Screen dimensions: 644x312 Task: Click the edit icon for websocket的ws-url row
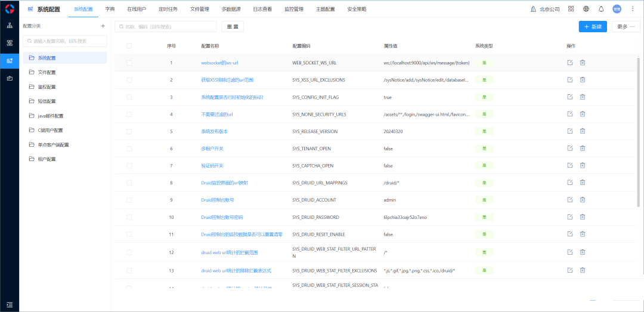(570, 63)
